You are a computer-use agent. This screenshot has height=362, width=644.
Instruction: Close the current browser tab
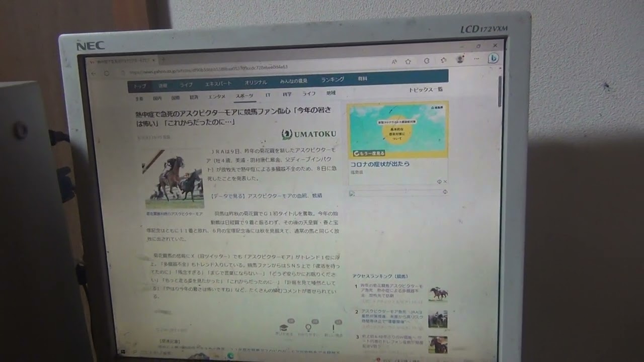coord(154,60)
